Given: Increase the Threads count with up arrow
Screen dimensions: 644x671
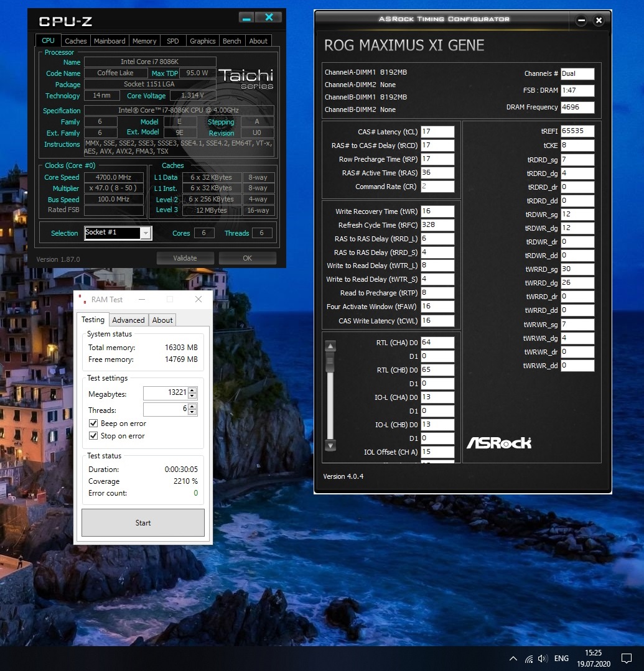Looking at the screenshot, I should click(192, 406).
